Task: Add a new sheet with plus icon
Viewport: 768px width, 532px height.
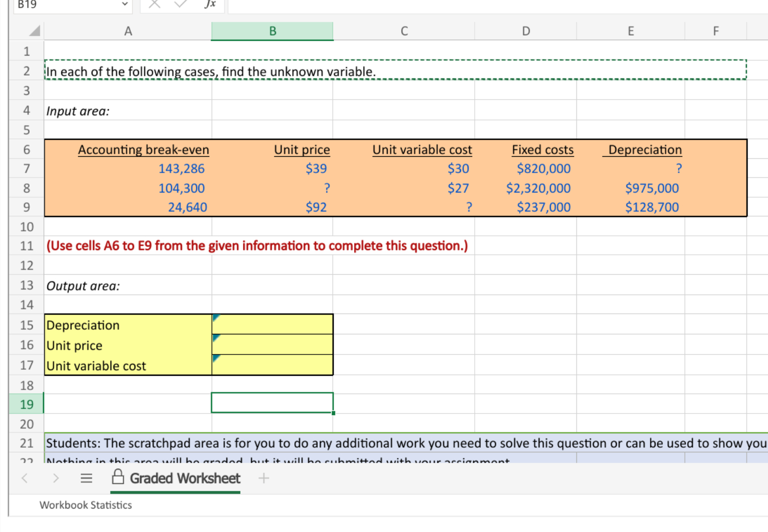Action: [264, 478]
